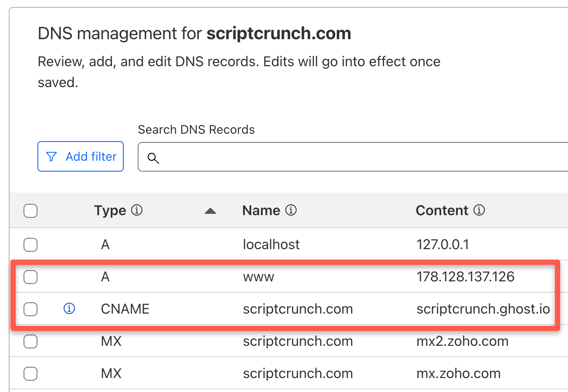
Task: Click the Name column header
Action: click(x=261, y=211)
